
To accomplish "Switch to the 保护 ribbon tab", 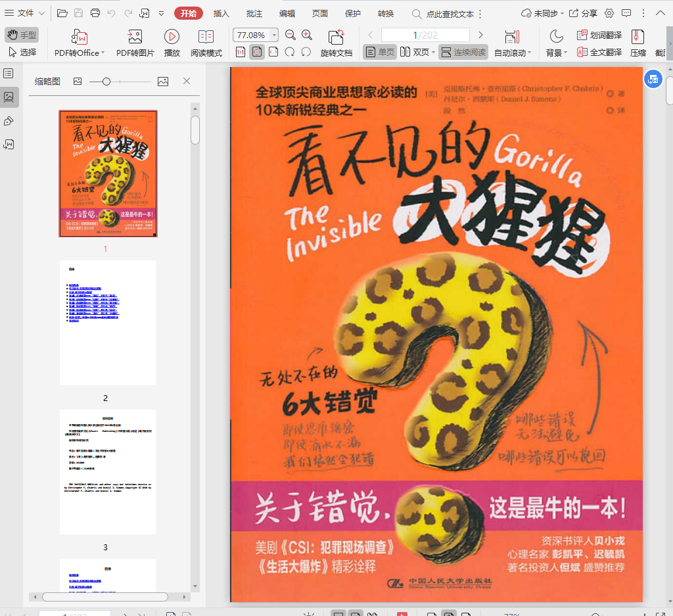I will click(x=353, y=13).
